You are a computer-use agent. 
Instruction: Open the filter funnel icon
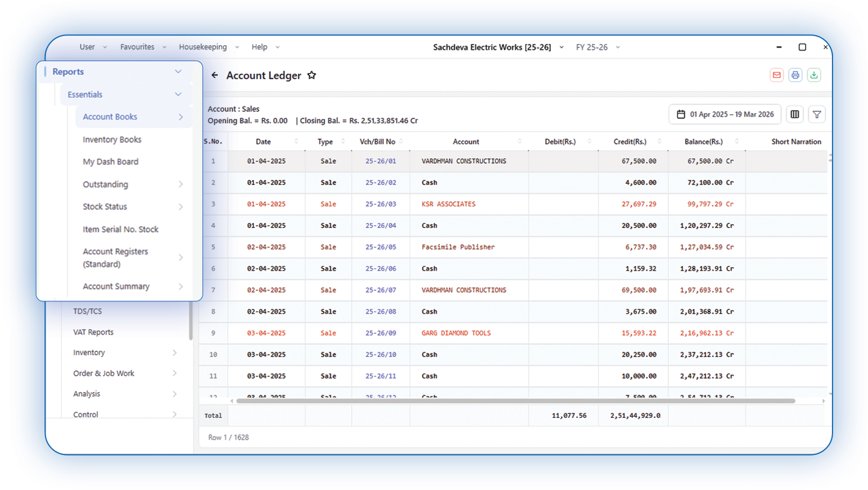(x=817, y=114)
